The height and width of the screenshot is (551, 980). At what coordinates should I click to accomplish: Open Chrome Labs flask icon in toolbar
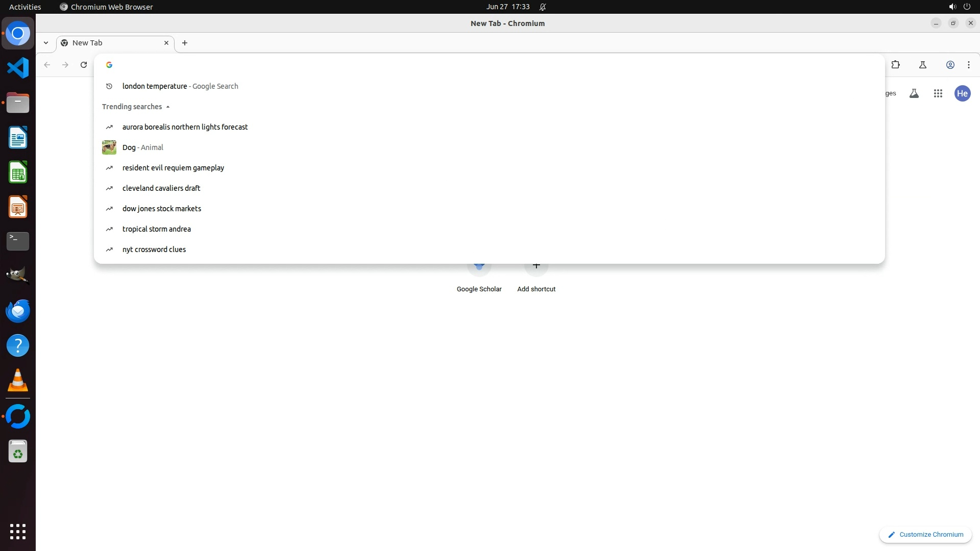point(922,65)
